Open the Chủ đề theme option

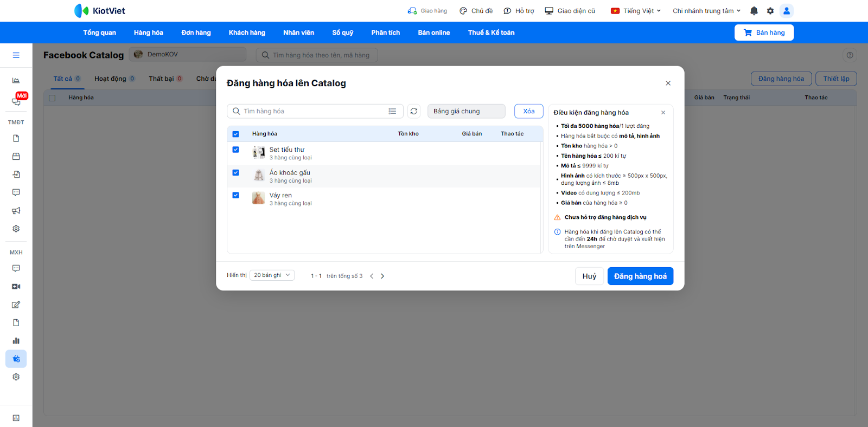tap(476, 11)
